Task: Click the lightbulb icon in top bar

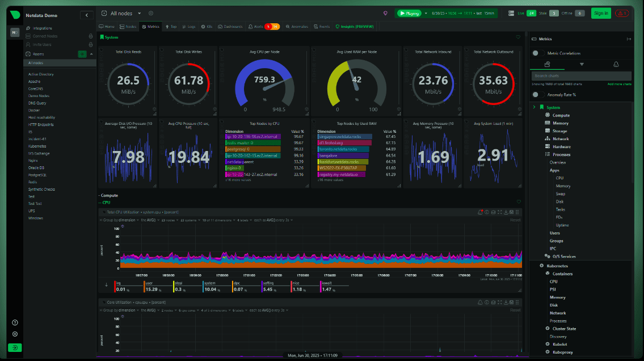Action: 385,13
